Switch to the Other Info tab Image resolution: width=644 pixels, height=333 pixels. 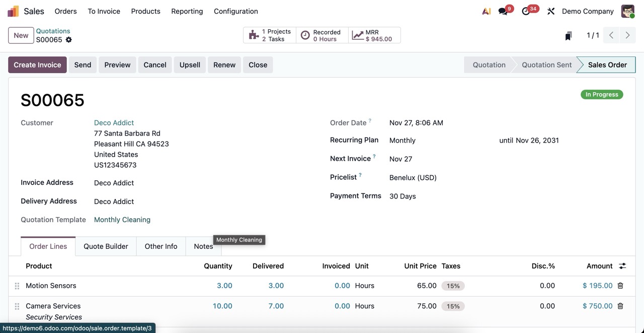(x=161, y=246)
